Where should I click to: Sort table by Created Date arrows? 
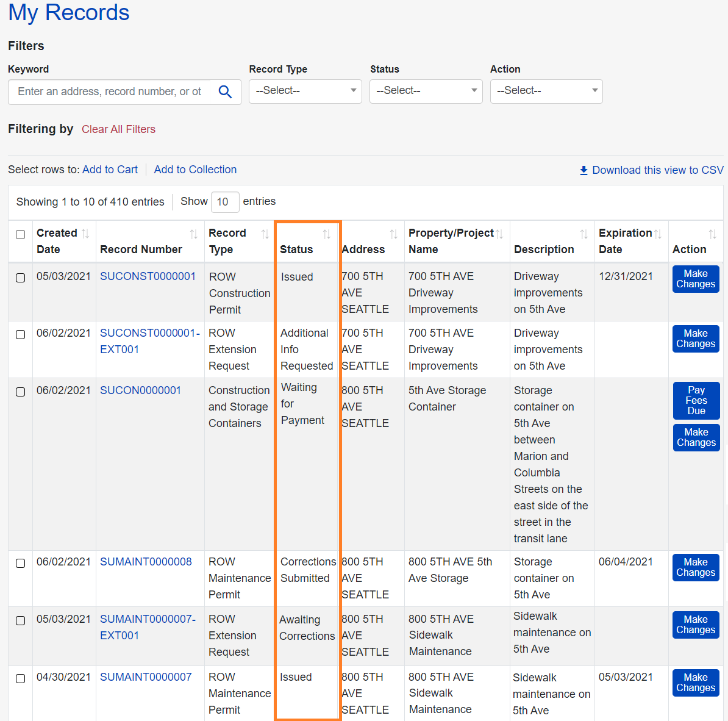point(85,234)
